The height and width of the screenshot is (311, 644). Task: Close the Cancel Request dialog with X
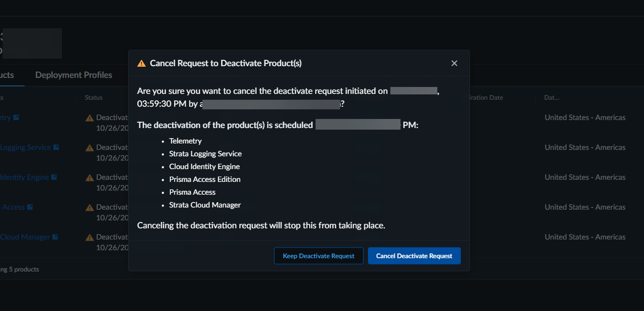454,63
